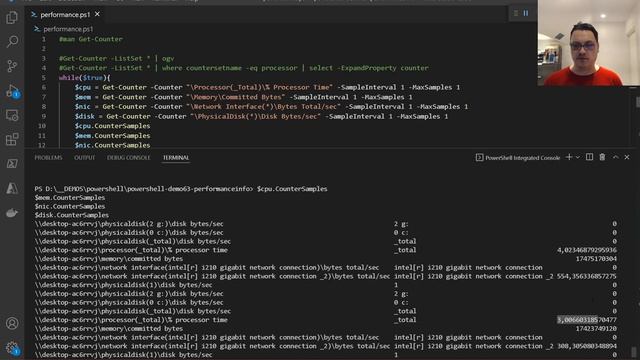Click the $cpu = Get-Counter code line
Screen dimensions: 640x360
pyautogui.click(x=267, y=87)
